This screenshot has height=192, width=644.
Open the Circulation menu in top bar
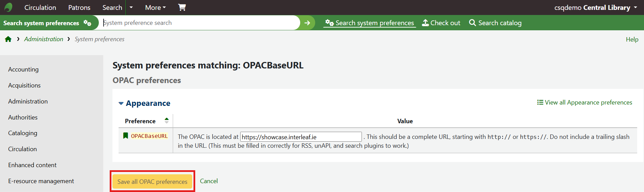[x=40, y=7]
